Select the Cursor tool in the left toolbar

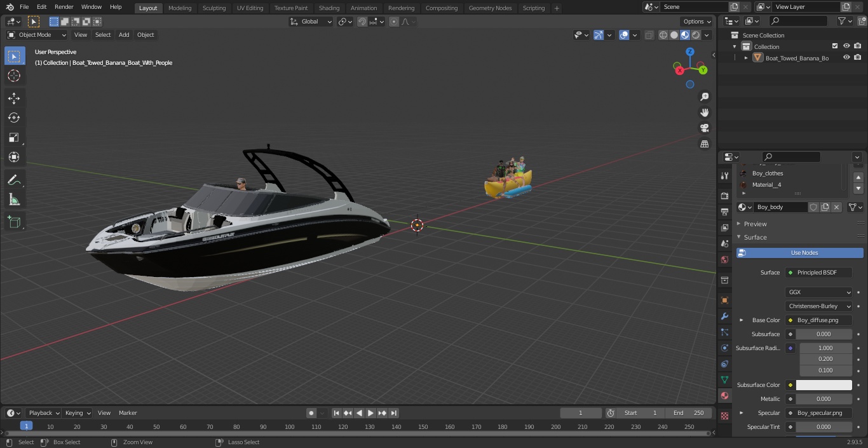[x=14, y=76]
